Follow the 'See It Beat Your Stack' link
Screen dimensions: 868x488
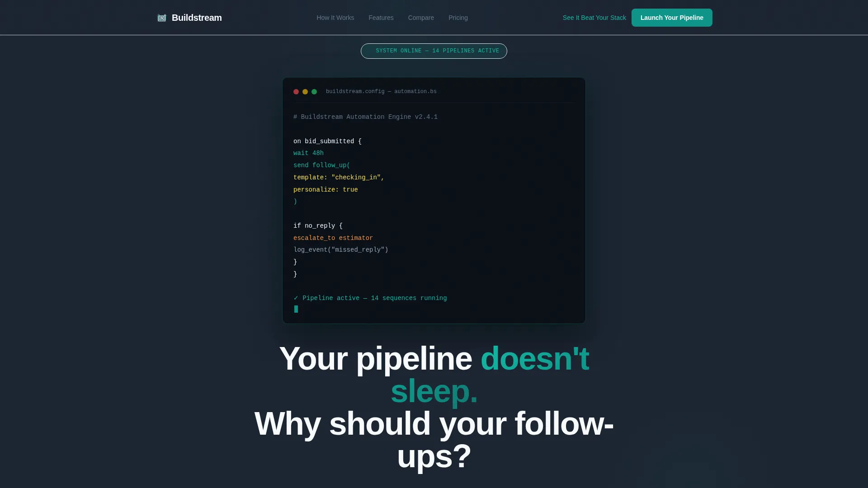594,18
